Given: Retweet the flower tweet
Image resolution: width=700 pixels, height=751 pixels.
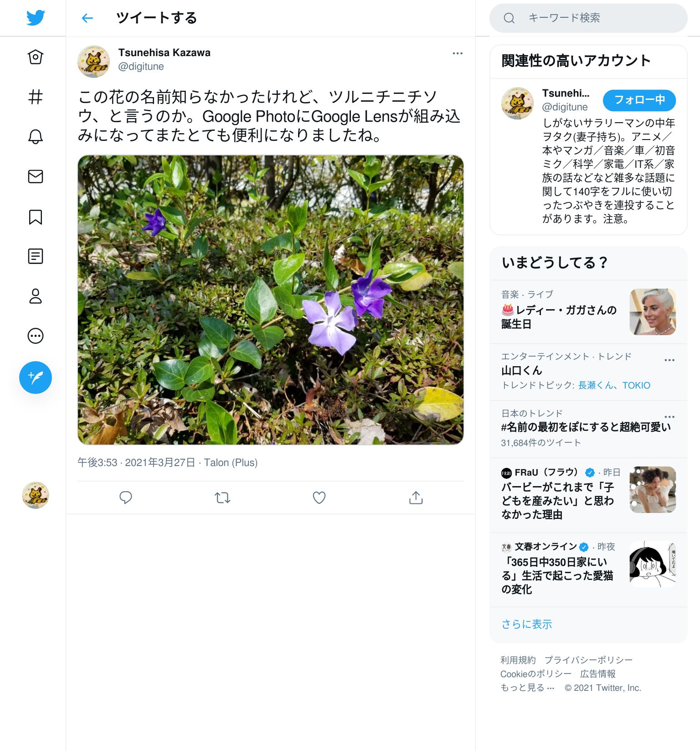Looking at the screenshot, I should 222,497.
